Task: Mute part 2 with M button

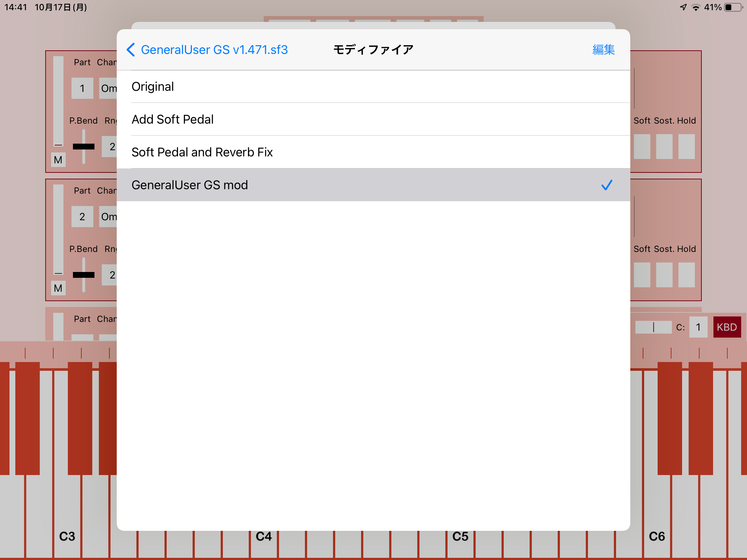Action: [x=58, y=288]
